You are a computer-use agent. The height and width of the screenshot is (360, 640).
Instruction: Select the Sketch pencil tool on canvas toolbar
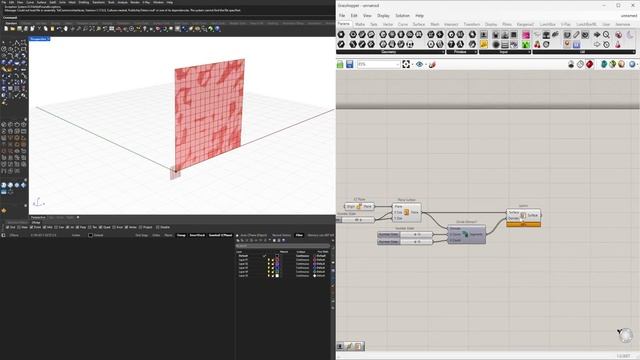click(x=432, y=64)
